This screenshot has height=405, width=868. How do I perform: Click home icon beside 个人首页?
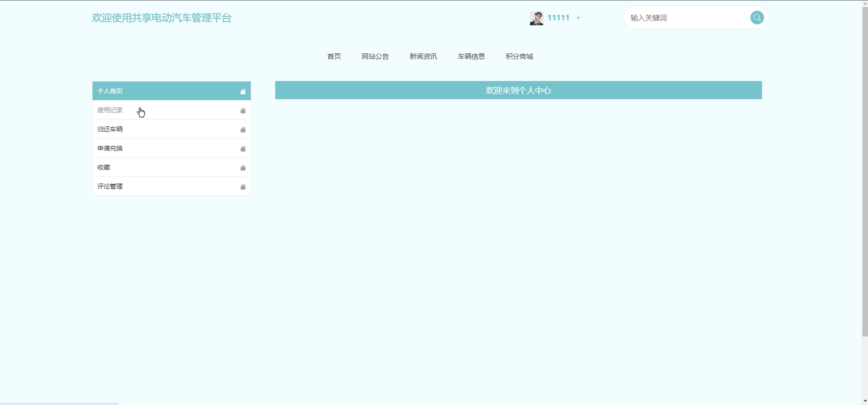click(x=243, y=91)
